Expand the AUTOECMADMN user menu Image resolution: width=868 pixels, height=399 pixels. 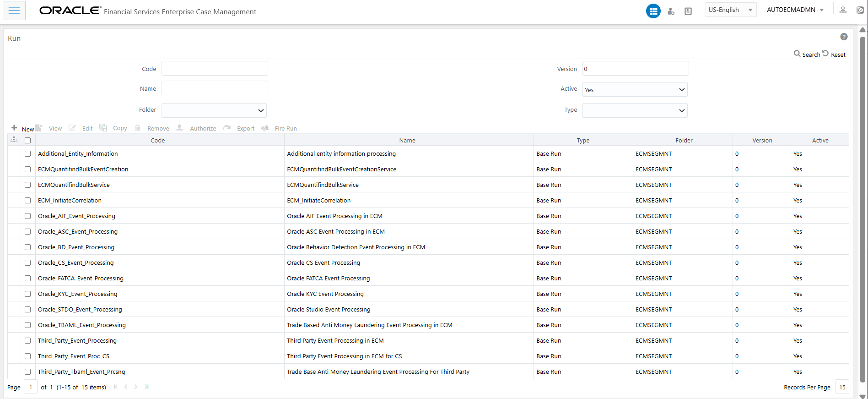point(795,10)
